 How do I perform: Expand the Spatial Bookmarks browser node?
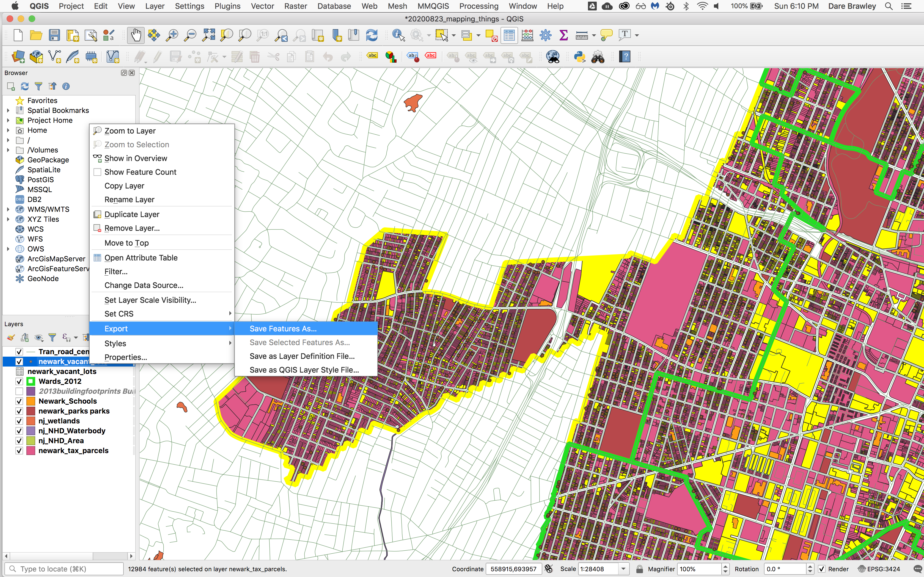coord(8,110)
